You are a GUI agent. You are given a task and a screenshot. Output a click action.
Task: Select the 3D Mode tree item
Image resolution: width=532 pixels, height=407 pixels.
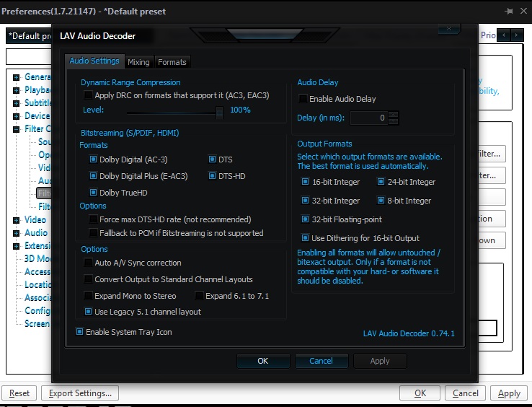click(x=37, y=258)
